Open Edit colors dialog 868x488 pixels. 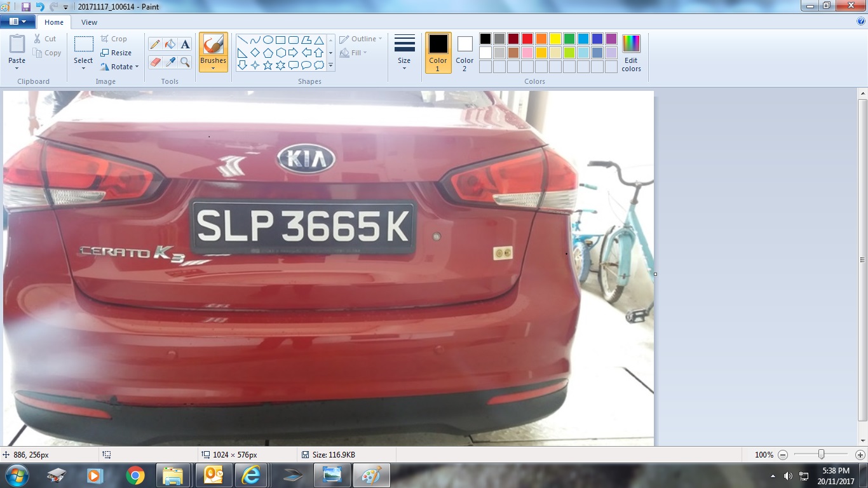coord(631,53)
